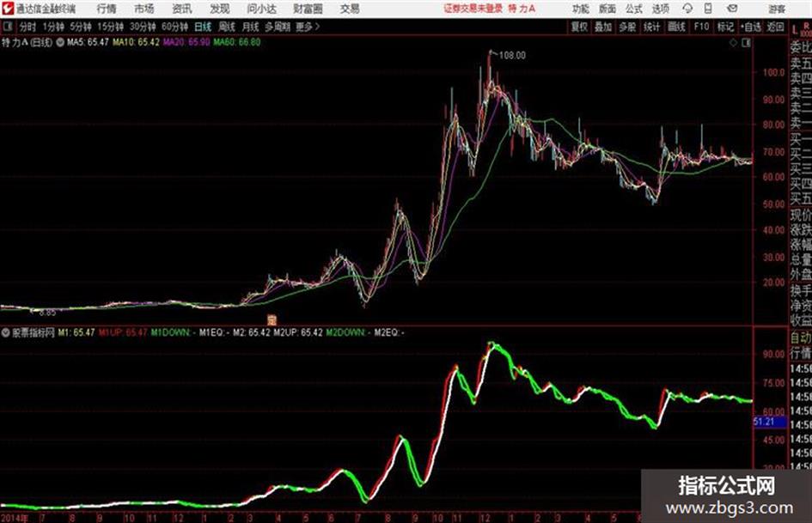The image size is (812, 523).
Task: Switch to the 60分钟 period tab
Action: (174, 27)
